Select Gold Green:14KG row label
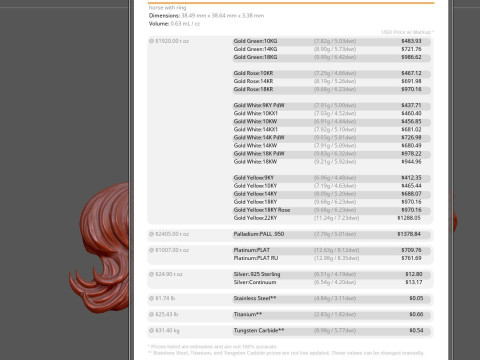 pos(255,49)
